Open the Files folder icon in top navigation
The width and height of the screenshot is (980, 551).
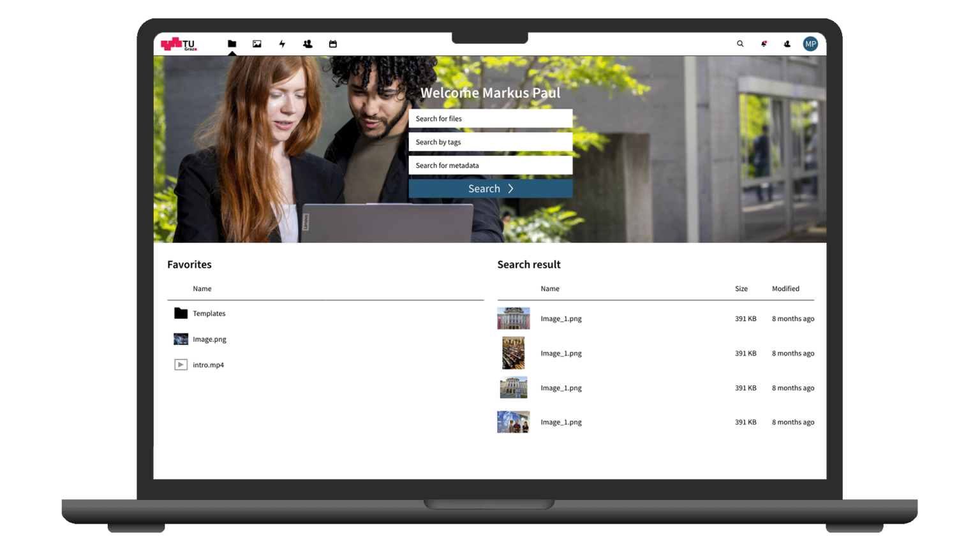tap(232, 44)
